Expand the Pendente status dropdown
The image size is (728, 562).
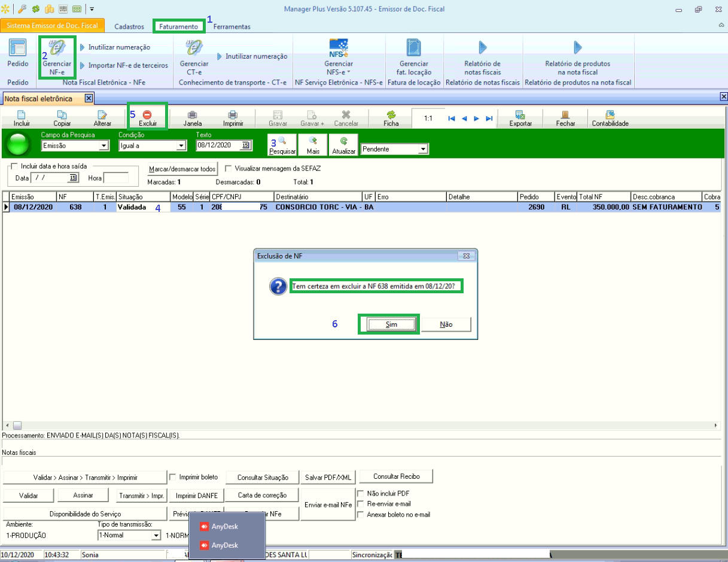coord(423,149)
